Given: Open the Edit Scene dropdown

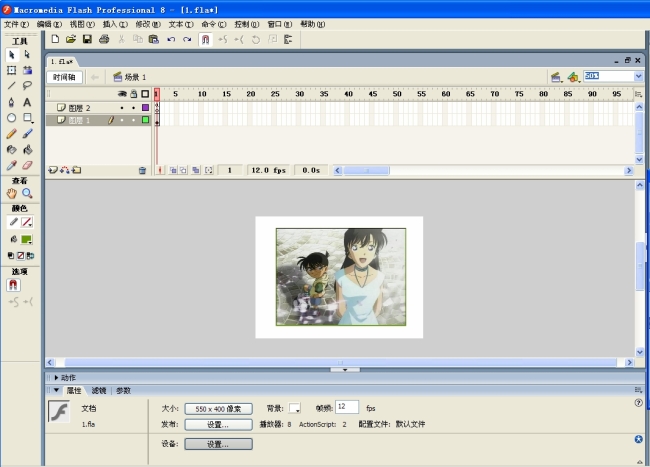Looking at the screenshot, I should (x=556, y=77).
